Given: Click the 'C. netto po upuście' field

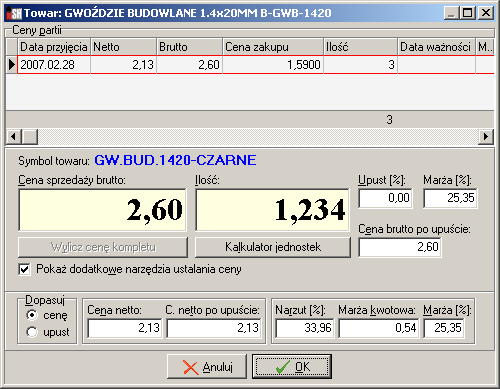Looking at the screenshot, I should 214,328.
